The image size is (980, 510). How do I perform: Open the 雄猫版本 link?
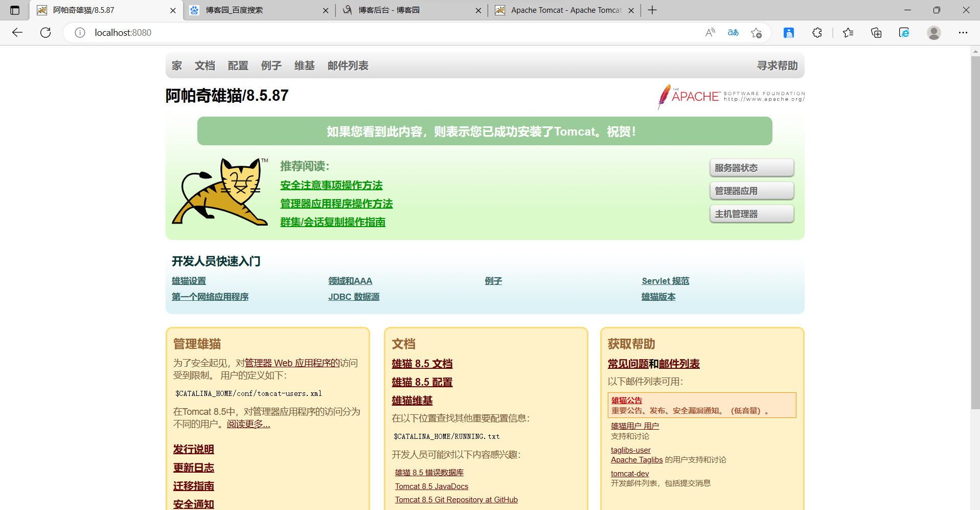point(658,297)
